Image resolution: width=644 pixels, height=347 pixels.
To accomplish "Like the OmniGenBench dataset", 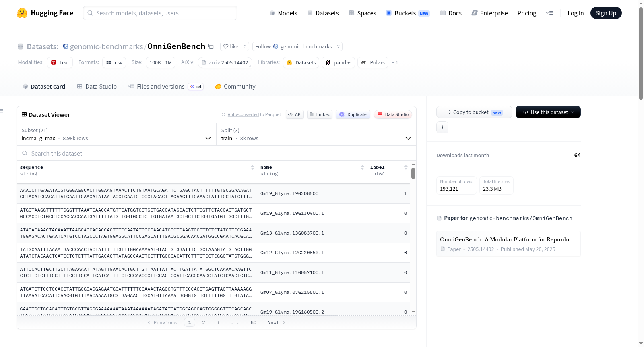I will click(x=231, y=46).
